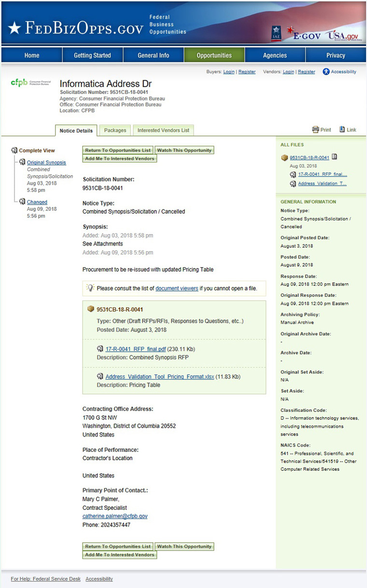Open the document viewers link
The width and height of the screenshot is (367, 588).
coord(177,288)
